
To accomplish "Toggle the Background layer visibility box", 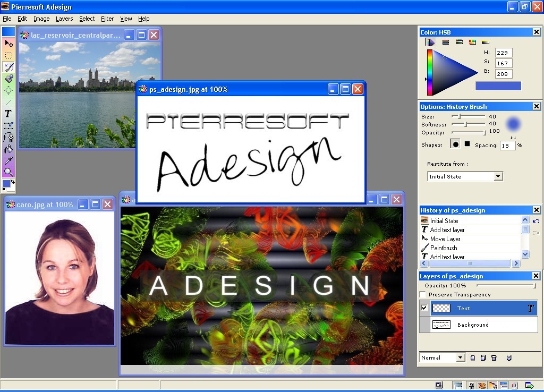I will (424, 325).
